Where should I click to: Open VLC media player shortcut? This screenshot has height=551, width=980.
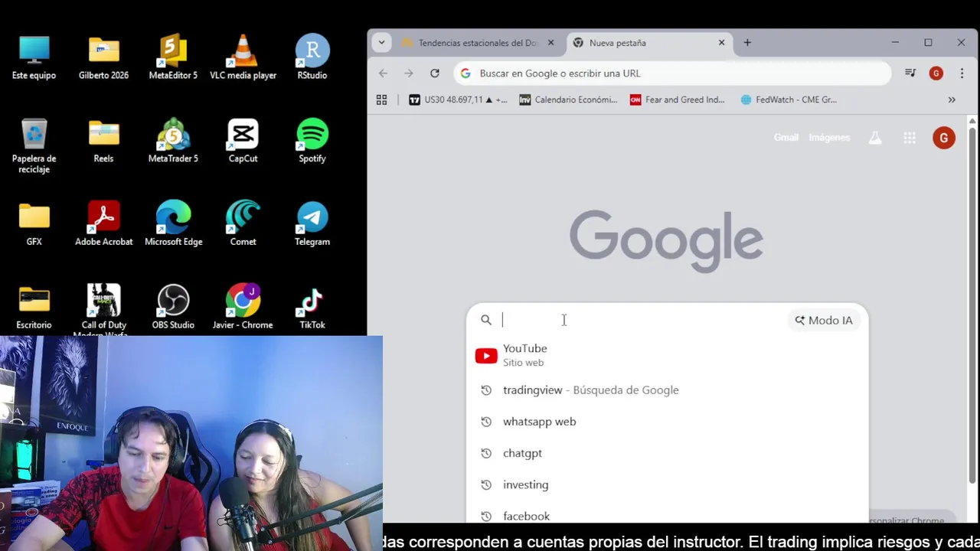243,57
